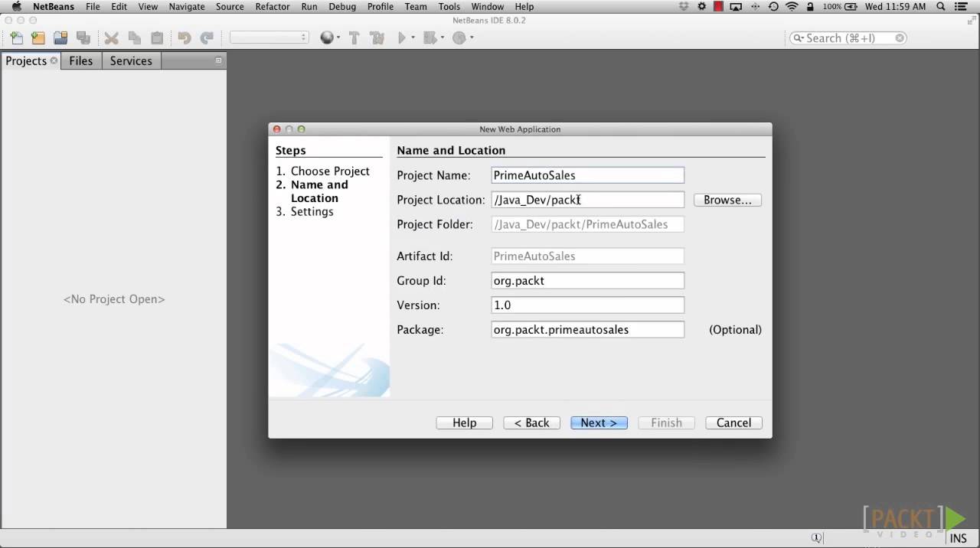Click the Debug Project toolbar icon
This screenshot has height=548, width=980.
430,38
